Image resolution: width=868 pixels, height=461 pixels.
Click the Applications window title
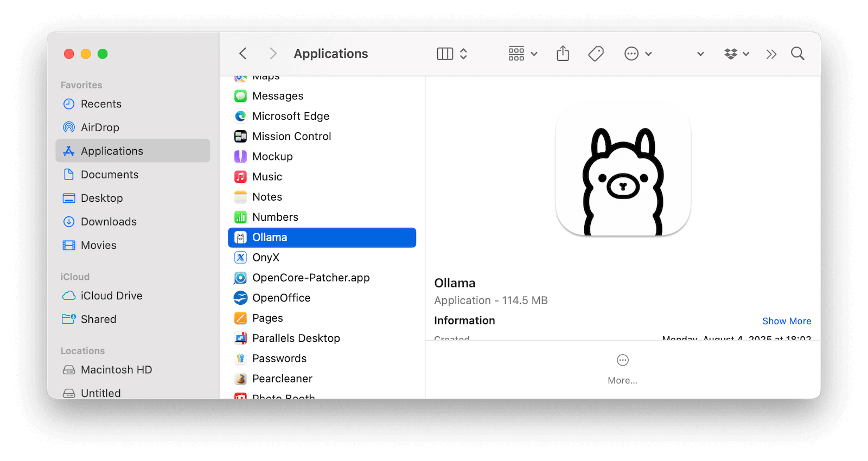click(331, 54)
